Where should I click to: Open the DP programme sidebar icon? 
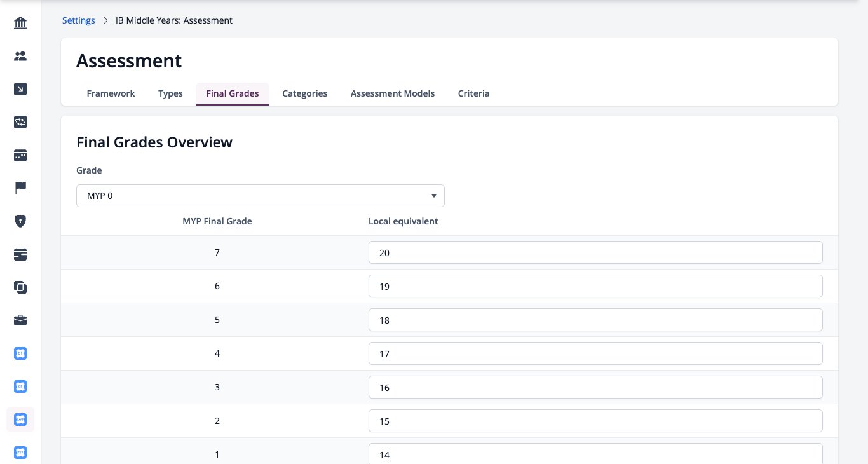(x=20, y=353)
